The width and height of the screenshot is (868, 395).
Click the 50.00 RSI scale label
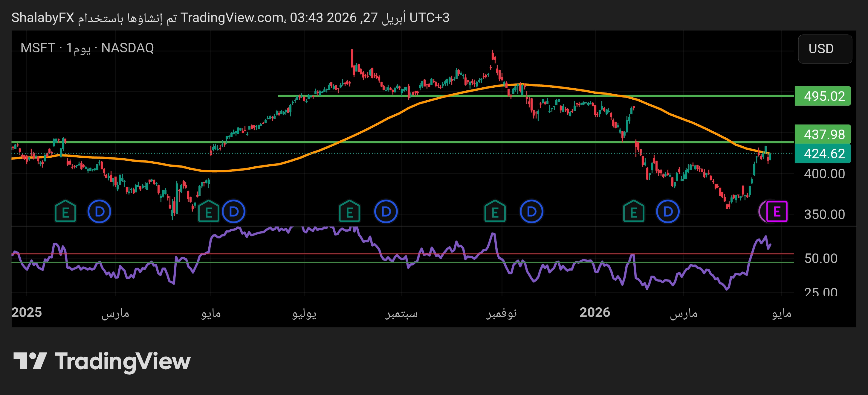click(x=820, y=258)
